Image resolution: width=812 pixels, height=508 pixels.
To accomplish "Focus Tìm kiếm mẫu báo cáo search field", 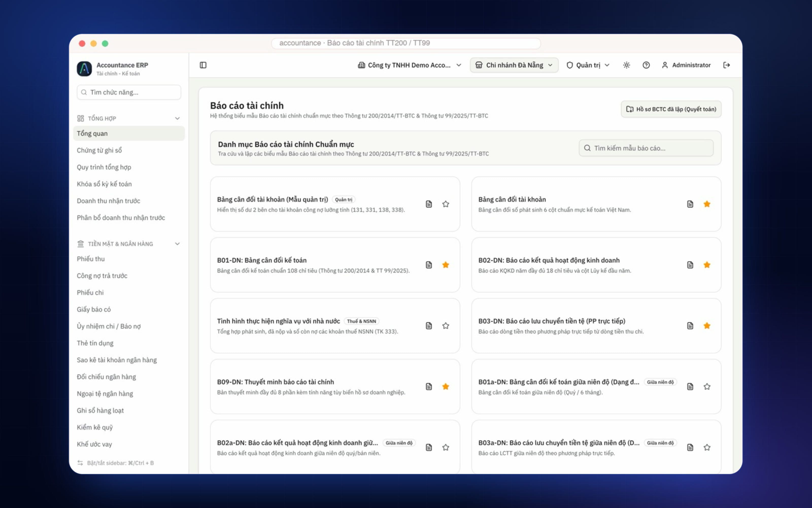I will [x=646, y=148].
